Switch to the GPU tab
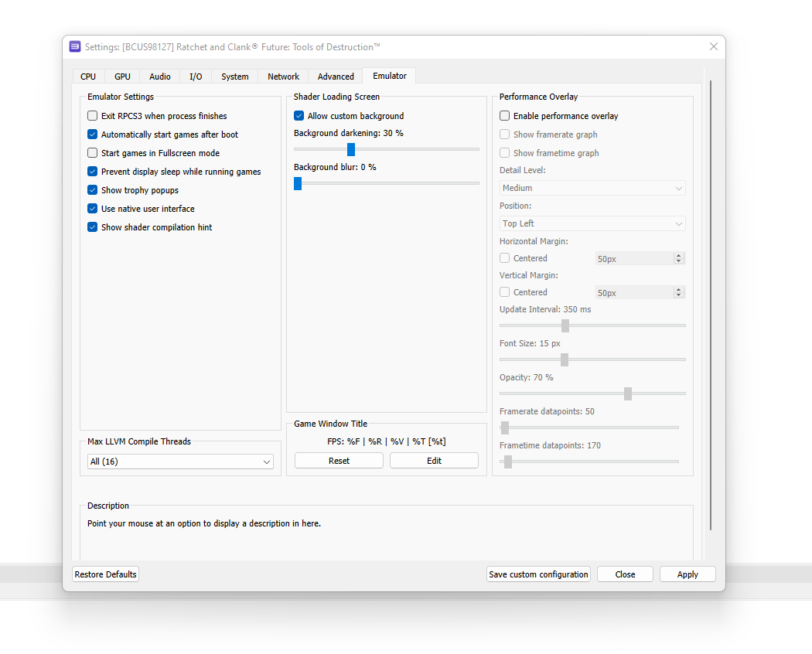812x654 pixels. pos(122,76)
